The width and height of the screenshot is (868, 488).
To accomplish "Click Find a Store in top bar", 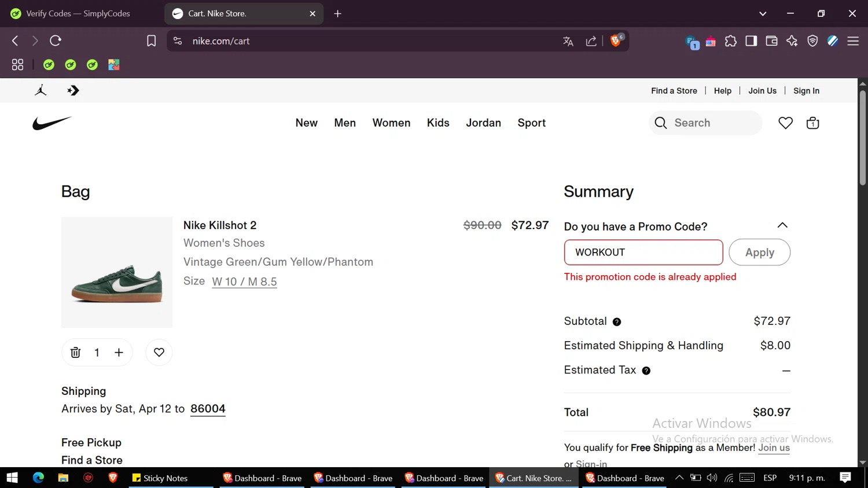I will (x=674, y=91).
